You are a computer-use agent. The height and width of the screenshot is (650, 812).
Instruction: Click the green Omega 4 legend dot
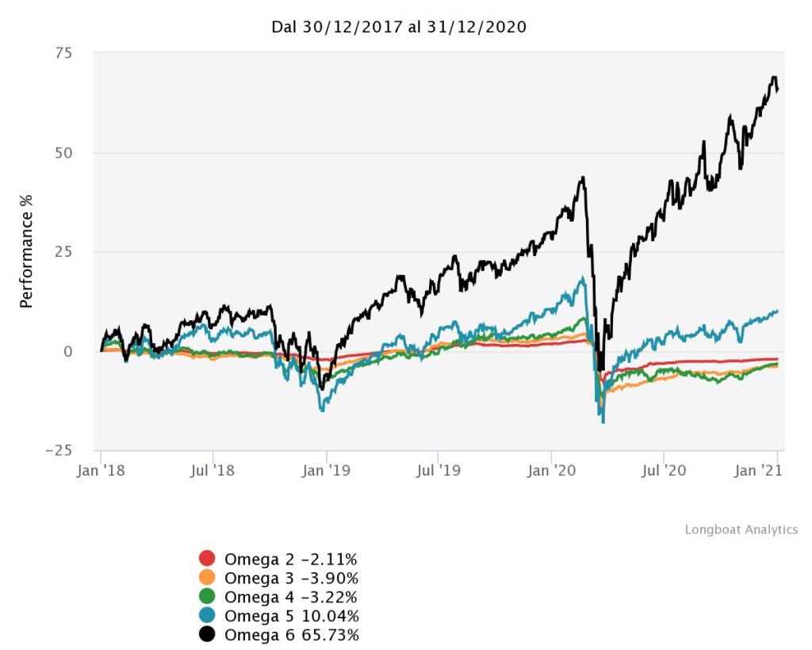tap(207, 596)
